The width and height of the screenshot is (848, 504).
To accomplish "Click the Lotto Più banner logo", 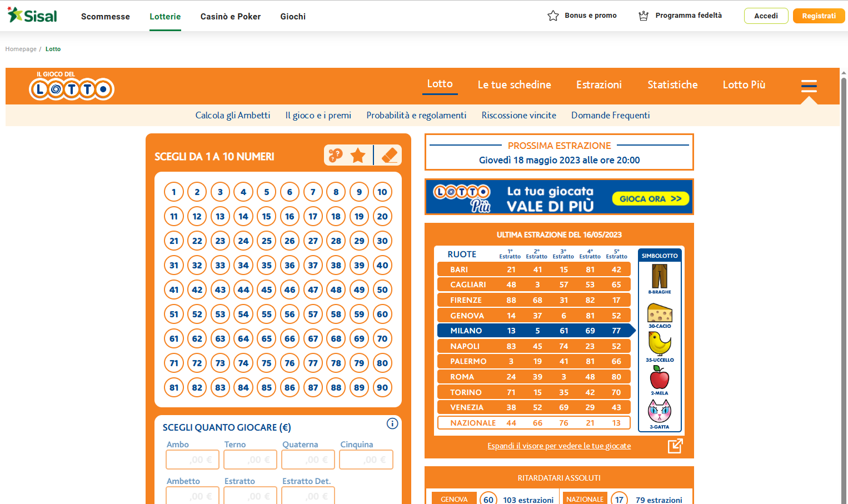I will (x=462, y=197).
